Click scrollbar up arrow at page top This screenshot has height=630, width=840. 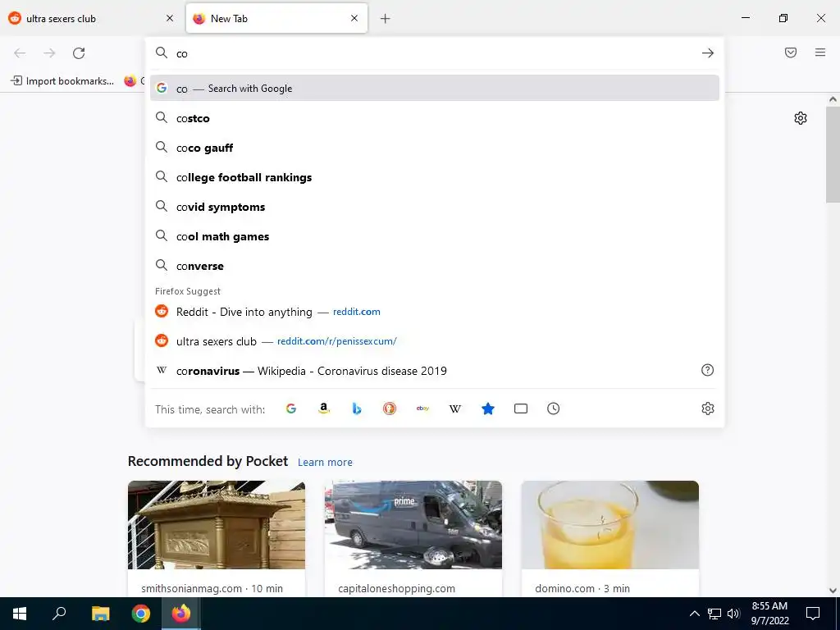point(833,99)
